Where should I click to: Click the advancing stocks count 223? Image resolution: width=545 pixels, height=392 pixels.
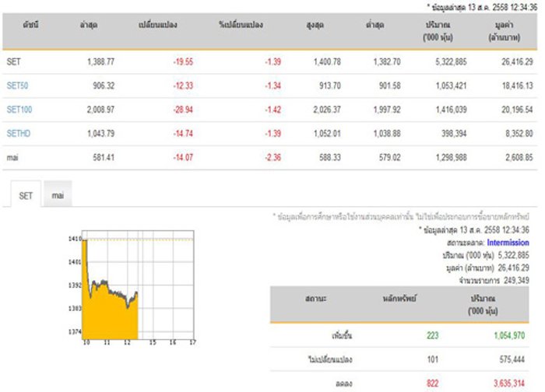[433, 335]
